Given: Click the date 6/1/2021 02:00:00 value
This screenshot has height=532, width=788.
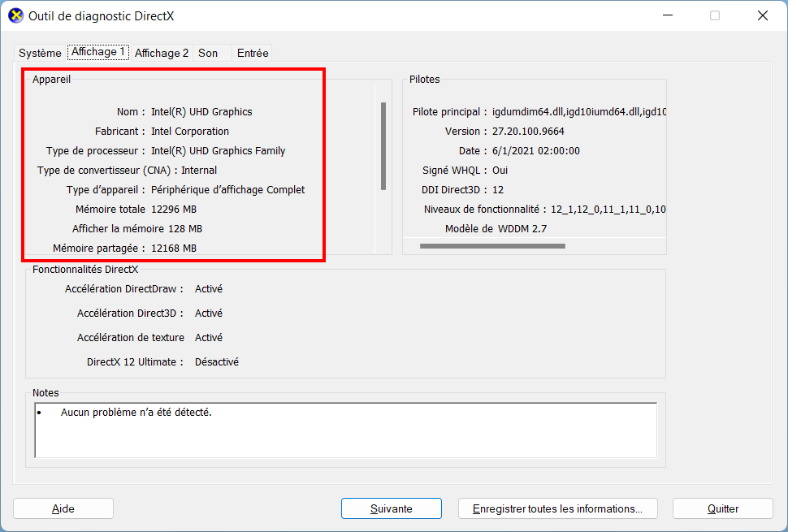Looking at the screenshot, I should (535, 151).
